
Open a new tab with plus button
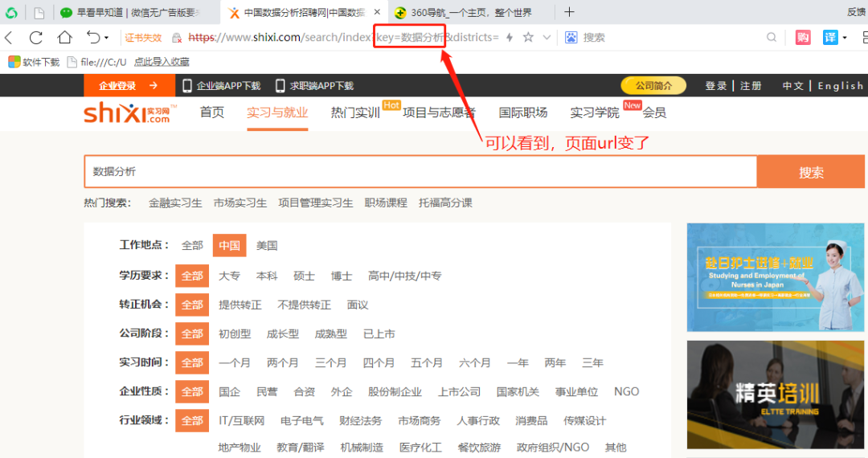(x=569, y=11)
